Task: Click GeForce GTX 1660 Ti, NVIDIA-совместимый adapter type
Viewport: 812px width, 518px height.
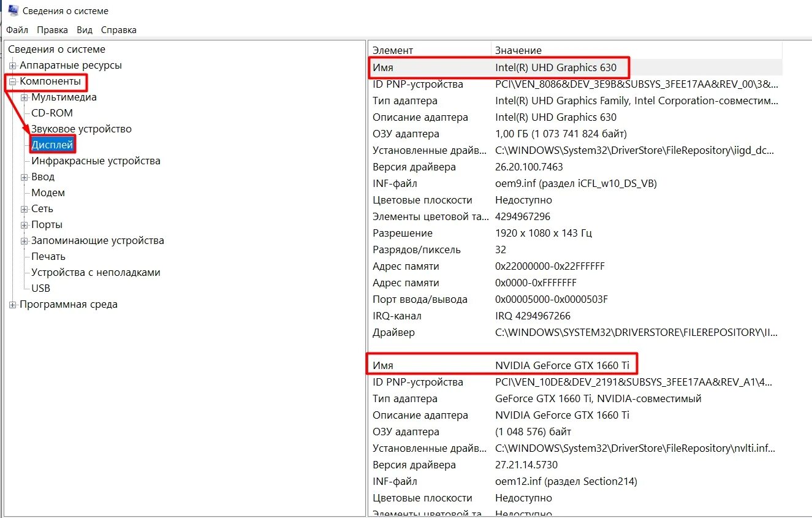Action: coord(598,398)
